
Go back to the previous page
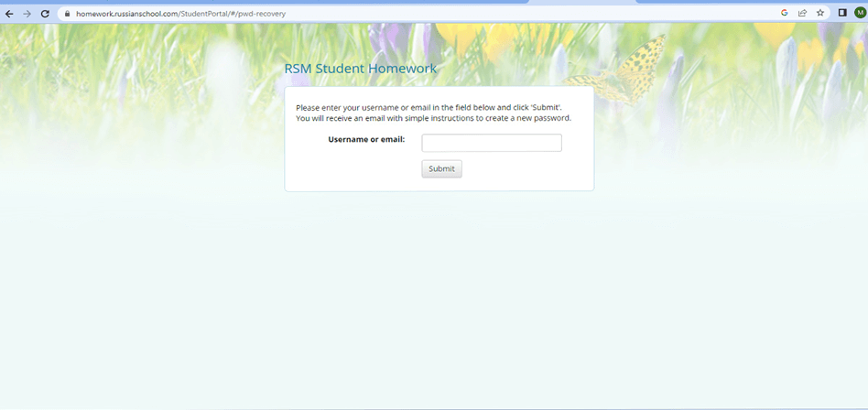9,14
